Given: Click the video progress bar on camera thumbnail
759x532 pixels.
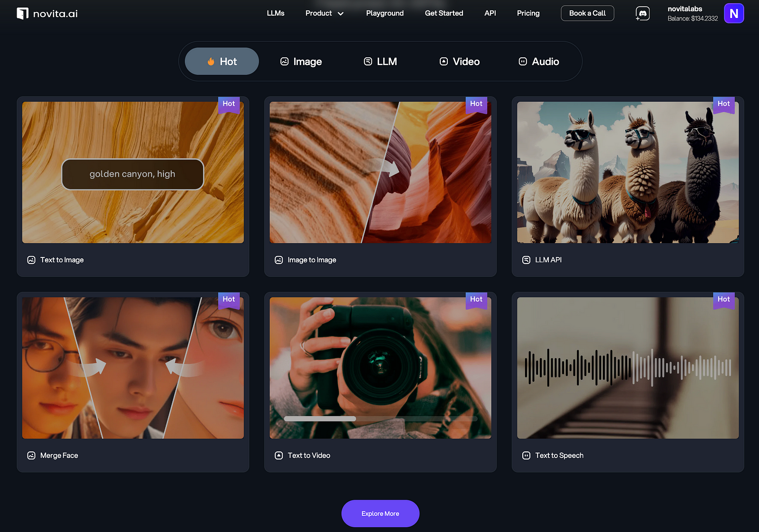Looking at the screenshot, I should pos(380,419).
